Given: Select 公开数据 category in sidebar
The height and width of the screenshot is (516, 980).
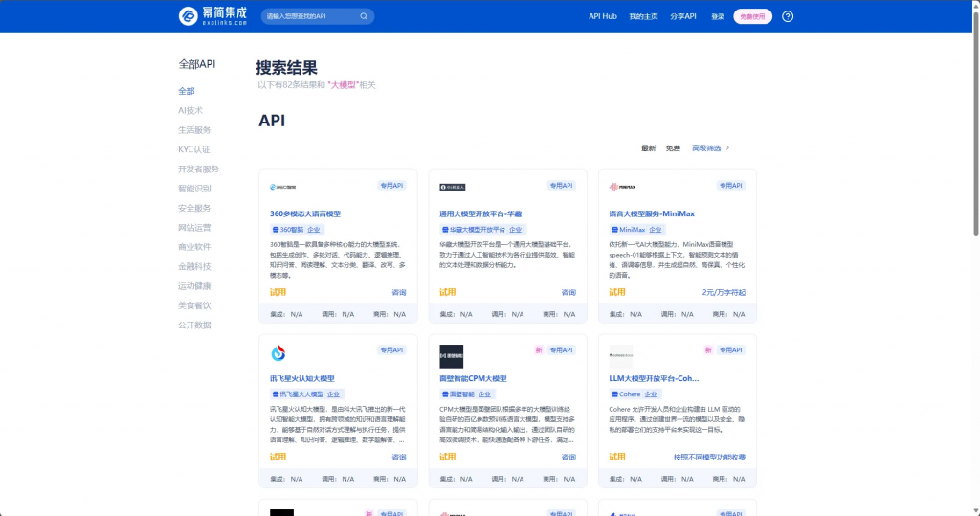Looking at the screenshot, I should [x=194, y=325].
